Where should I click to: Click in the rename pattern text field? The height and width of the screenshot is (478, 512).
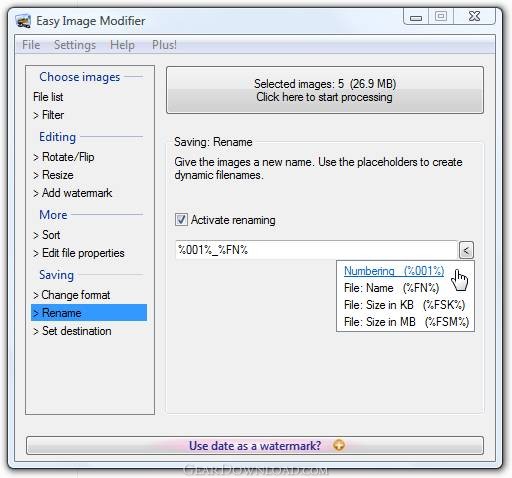(316, 250)
